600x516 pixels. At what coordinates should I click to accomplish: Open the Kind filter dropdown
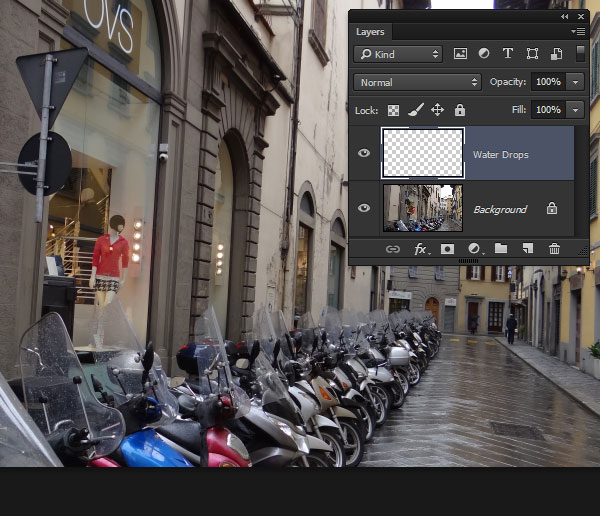pyautogui.click(x=398, y=54)
